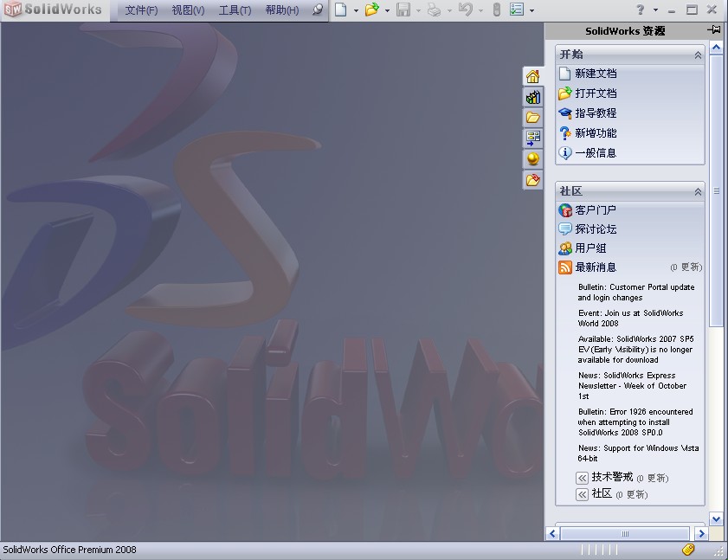Open the 工具(T) menu
The width and height of the screenshot is (728, 560).
coord(235,10)
